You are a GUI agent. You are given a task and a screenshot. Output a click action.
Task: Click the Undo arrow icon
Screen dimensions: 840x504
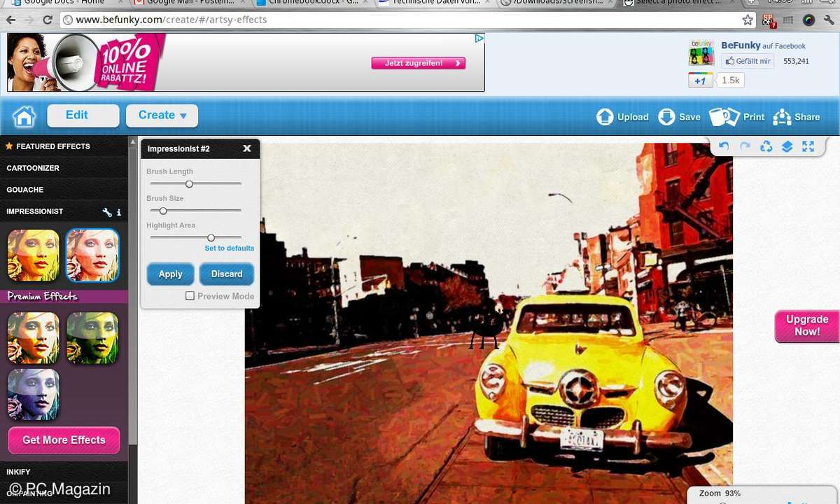pyautogui.click(x=724, y=146)
